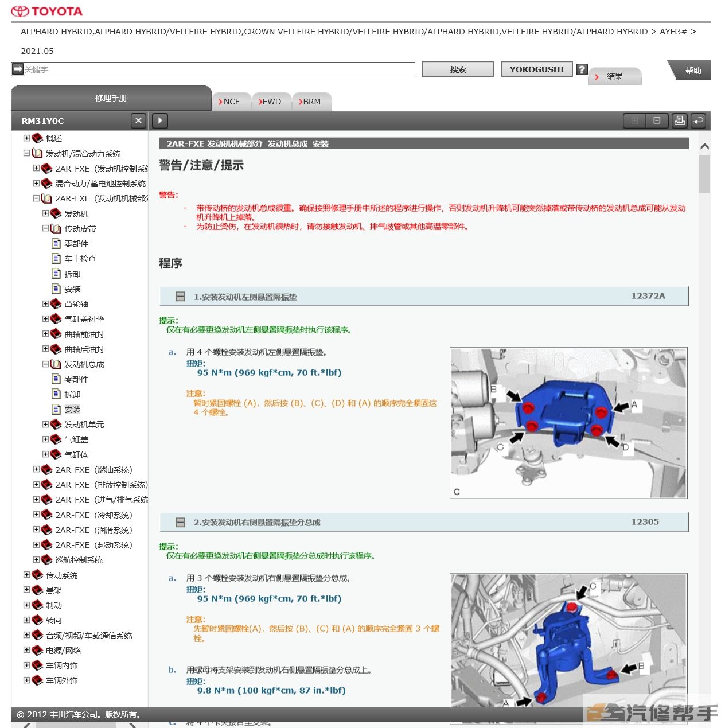The width and height of the screenshot is (721, 728).
Task: Click the return arrow toolbar icon
Action: (x=698, y=120)
